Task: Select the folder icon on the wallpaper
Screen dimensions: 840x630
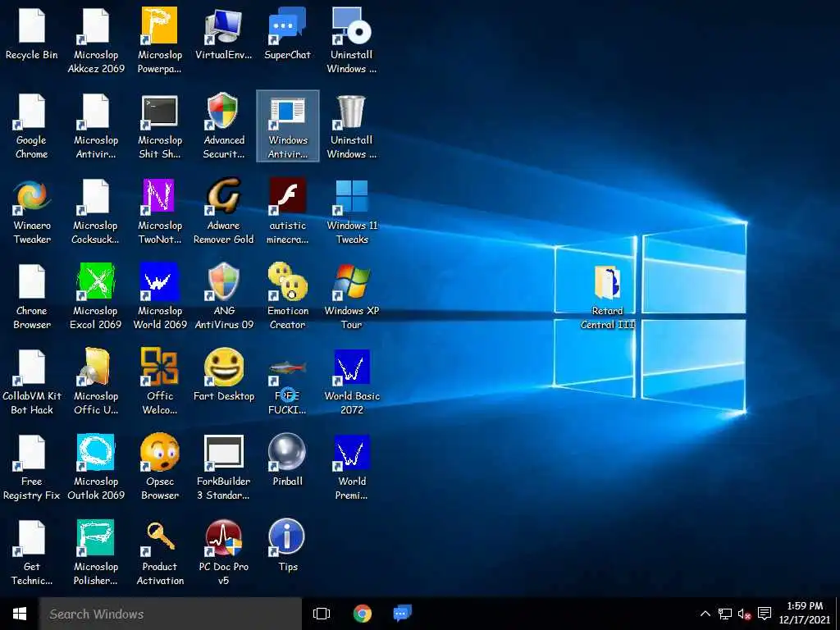Action: point(608,282)
